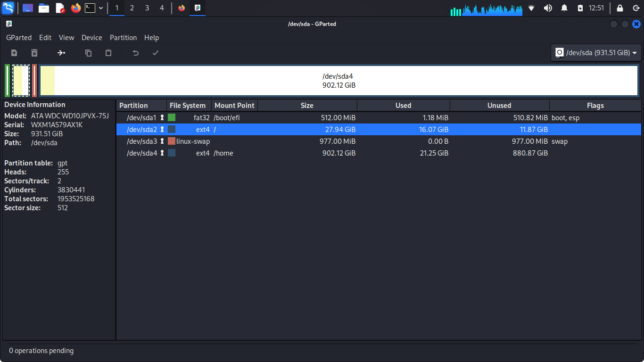
Task: Open the Partition menu
Action: click(x=123, y=38)
